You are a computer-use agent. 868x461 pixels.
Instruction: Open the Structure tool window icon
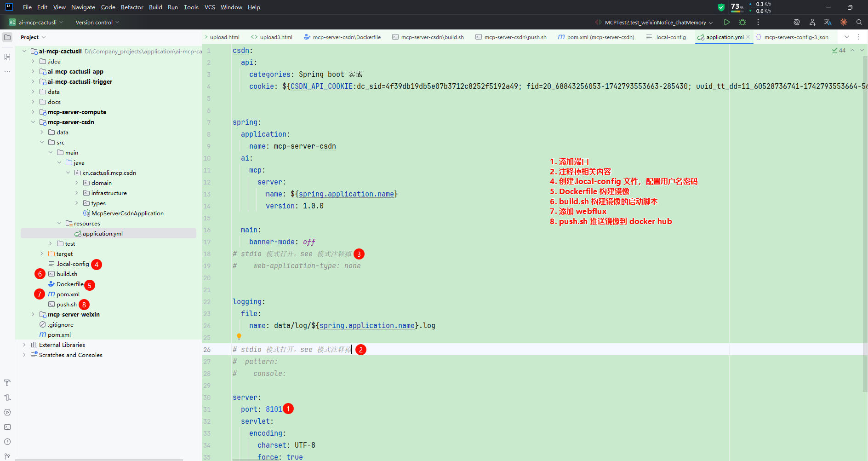[7, 57]
